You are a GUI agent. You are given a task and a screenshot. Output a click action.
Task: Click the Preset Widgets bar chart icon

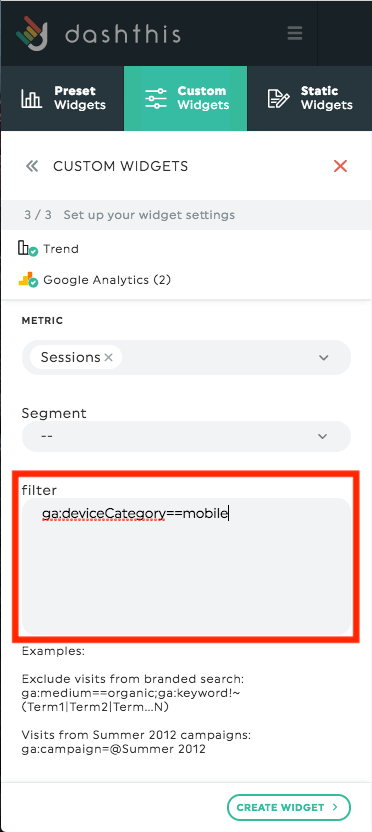(x=31, y=99)
